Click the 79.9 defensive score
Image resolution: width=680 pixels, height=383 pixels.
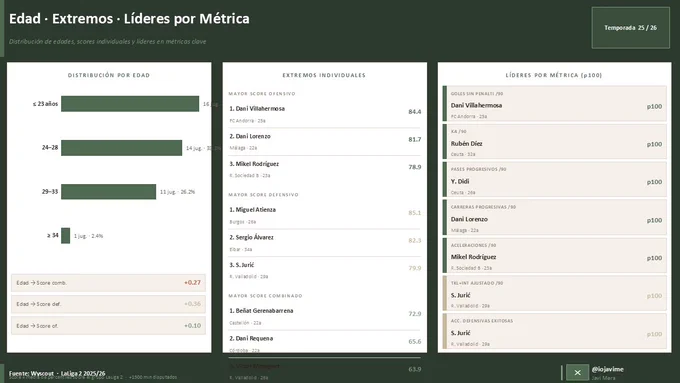coord(415,268)
